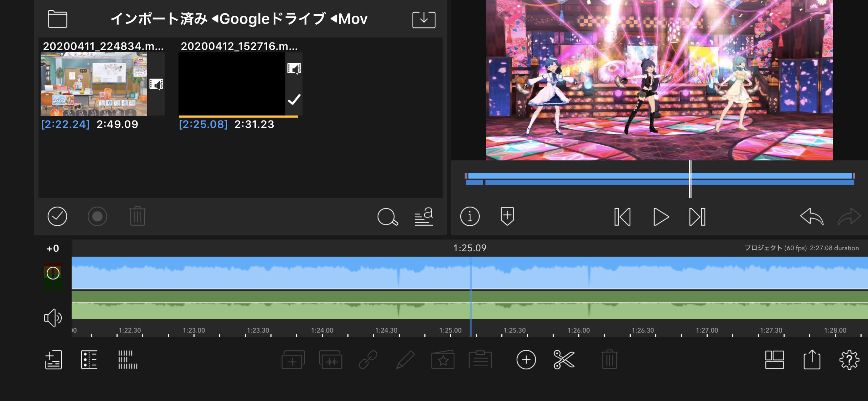The height and width of the screenshot is (401, 868).
Task: Tap the Mov breadcrumb folder
Action: 353,19
